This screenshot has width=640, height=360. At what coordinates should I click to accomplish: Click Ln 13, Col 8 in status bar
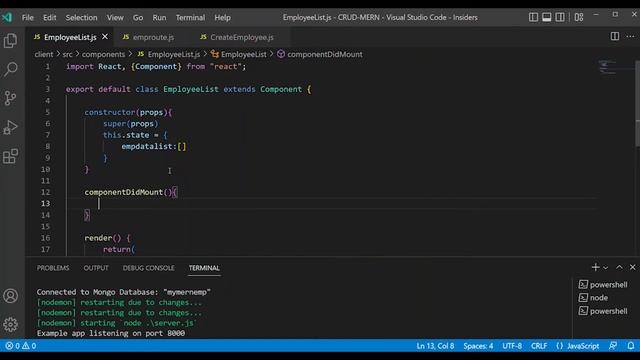pyautogui.click(x=435, y=346)
